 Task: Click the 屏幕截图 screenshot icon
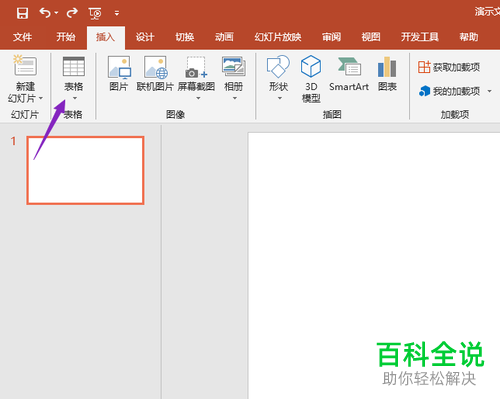(x=196, y=68)
